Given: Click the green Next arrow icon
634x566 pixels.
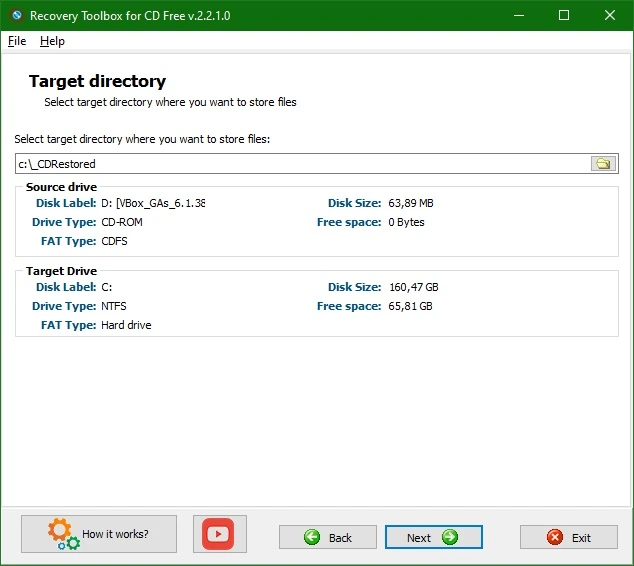Looking at the screenshot, I should (450, 537).
